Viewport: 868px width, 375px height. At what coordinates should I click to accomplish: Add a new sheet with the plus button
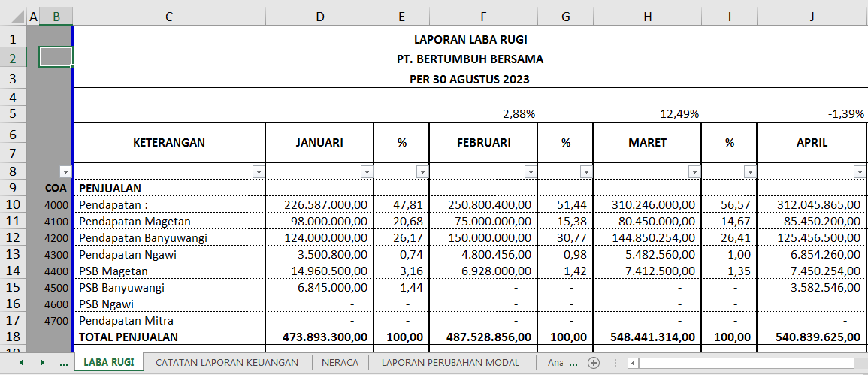594,363
